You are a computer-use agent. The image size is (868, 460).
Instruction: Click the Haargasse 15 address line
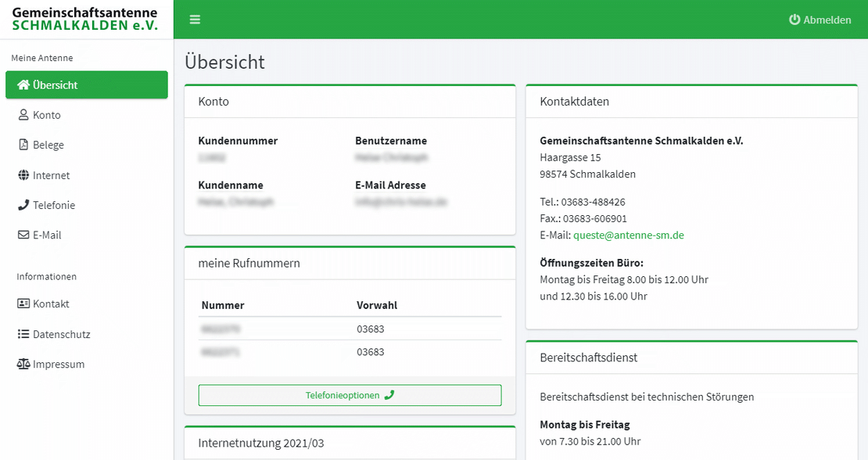tap(570, 157)
